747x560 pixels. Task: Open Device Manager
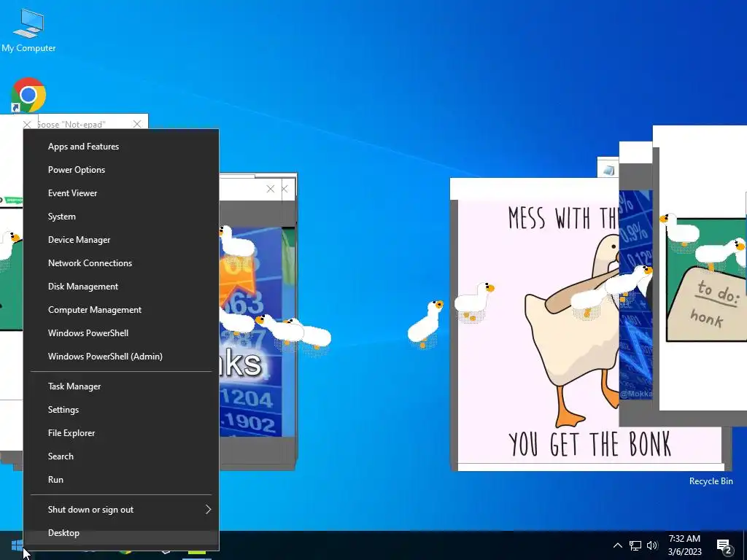122,239
